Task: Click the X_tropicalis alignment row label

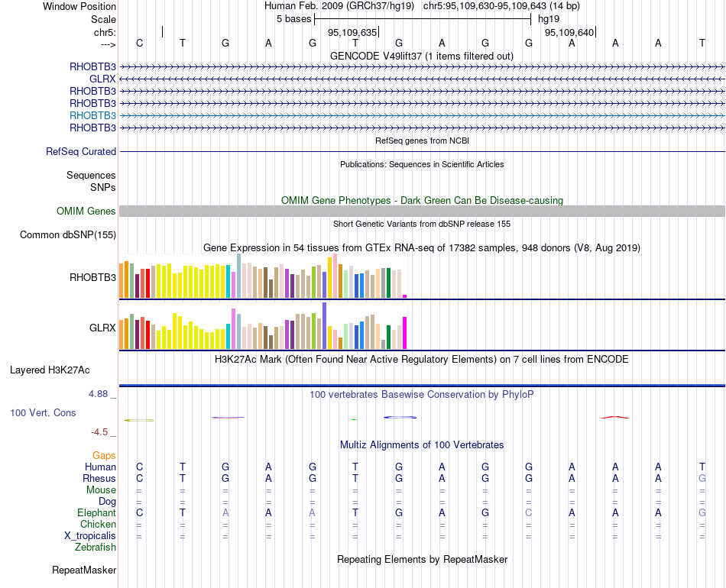Action: tap(90, 536)
